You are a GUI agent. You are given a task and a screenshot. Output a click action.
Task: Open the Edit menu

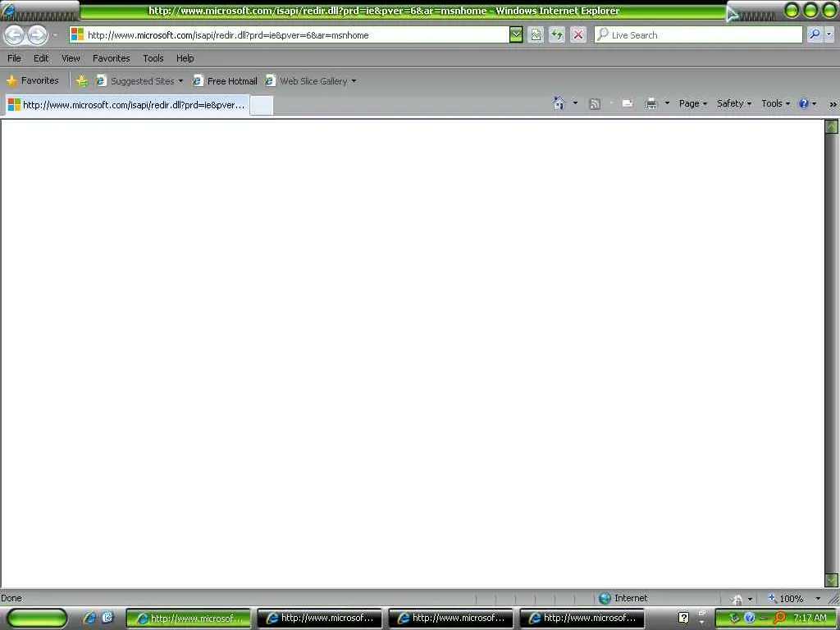[41, 58]
